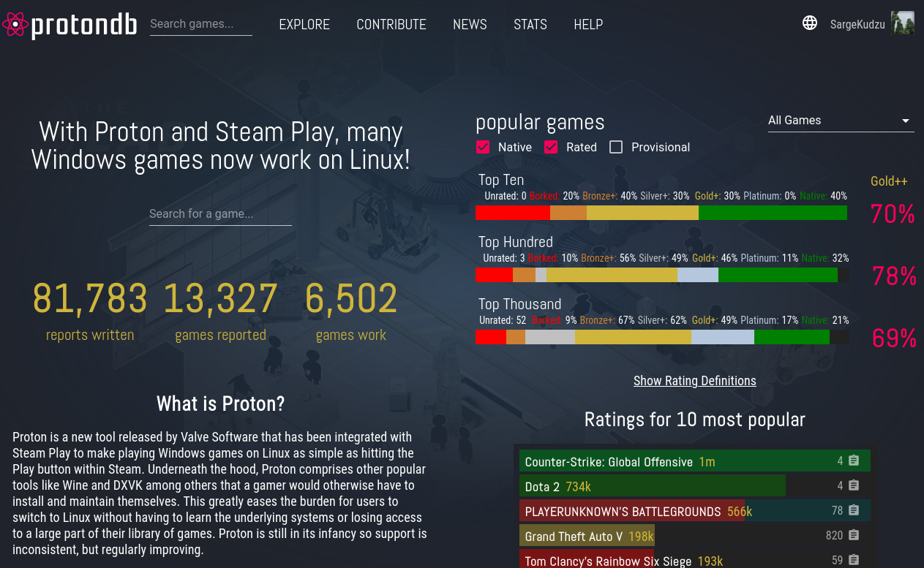Click the central Search for a game field
This screenshot has width=924, height=568.
(220, 214)
